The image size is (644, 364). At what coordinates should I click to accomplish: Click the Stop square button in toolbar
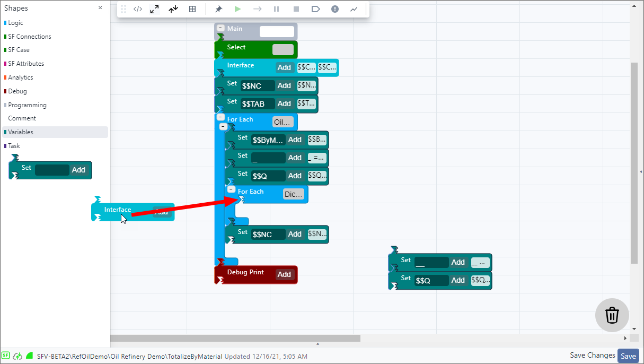click(296, 9)
